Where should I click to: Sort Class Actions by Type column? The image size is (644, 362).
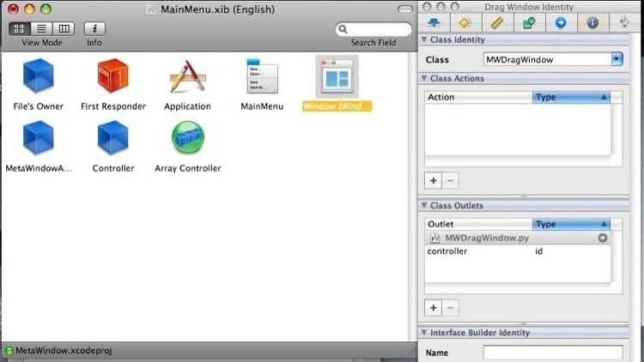pos(571,97)
